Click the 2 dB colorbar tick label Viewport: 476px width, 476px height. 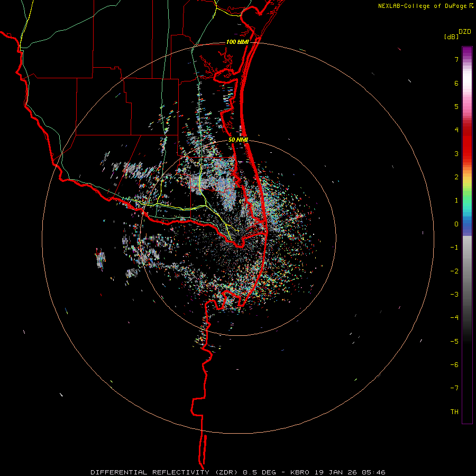(456, 177)
